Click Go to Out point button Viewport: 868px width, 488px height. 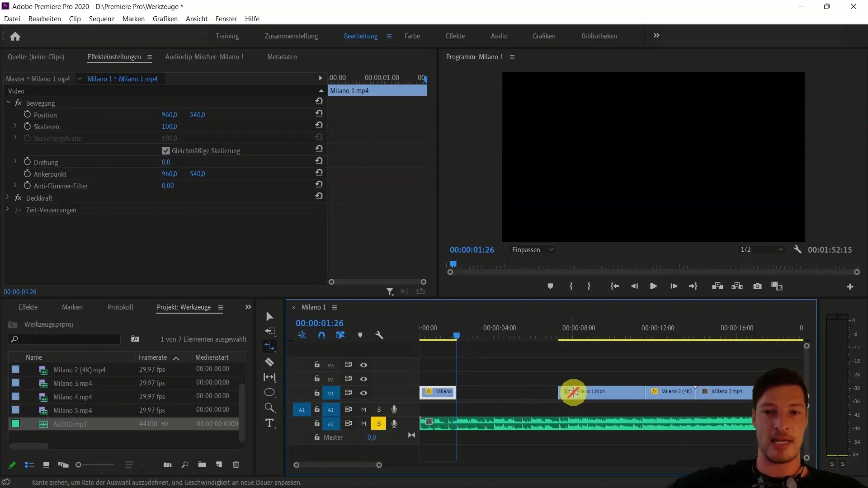point(693,286)
